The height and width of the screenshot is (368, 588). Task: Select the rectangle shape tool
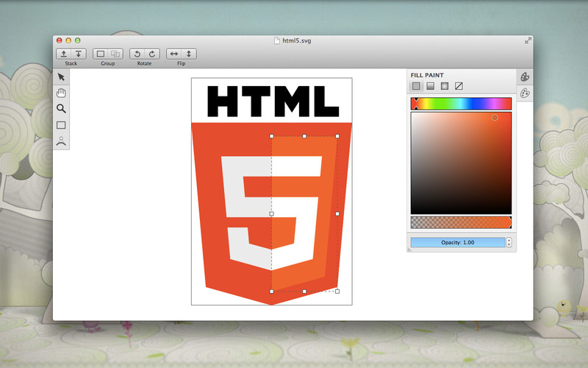pos(61,125)
